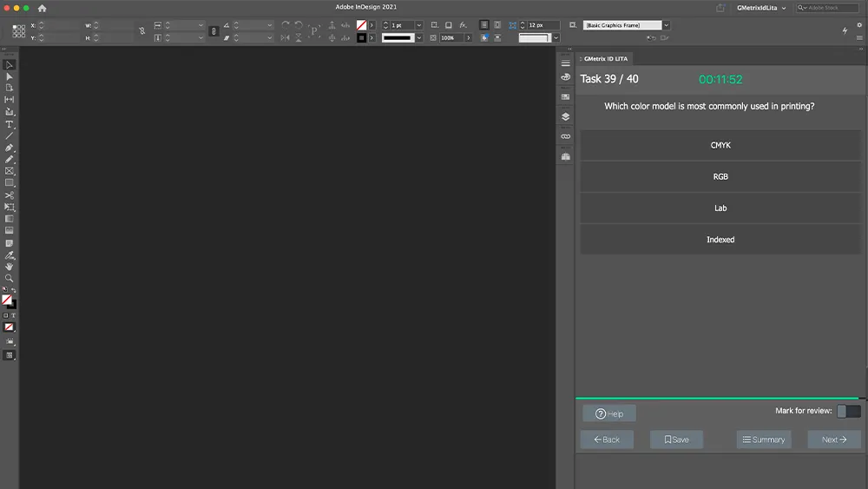Open the corner shape dropdown
868x489 pixels.
tap(556, 38)
